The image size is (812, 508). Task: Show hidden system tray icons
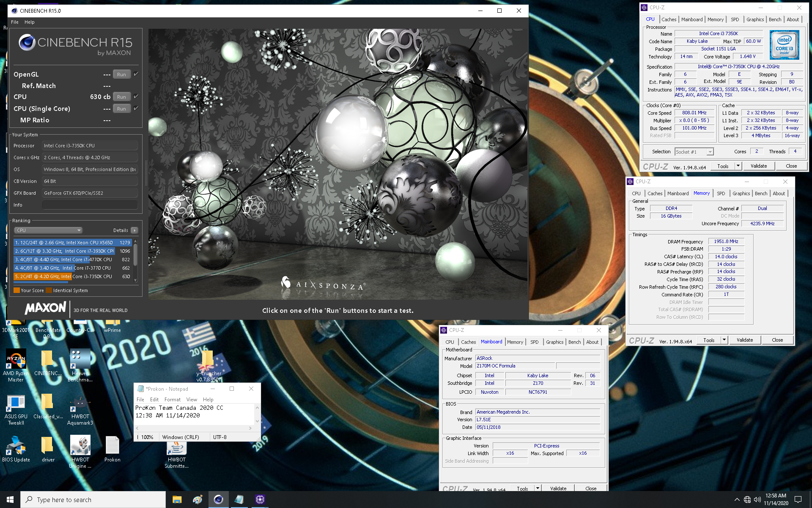tap(737, 500)
